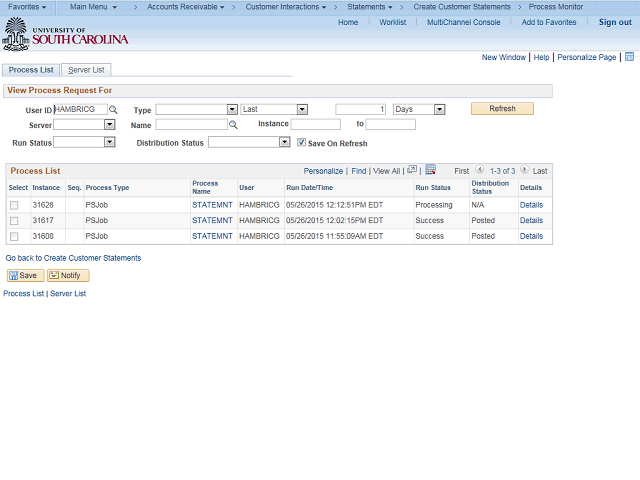Click the Name lookup magnifier icon
The height and width of the screenshot is (480, 640).
(233, 125)
